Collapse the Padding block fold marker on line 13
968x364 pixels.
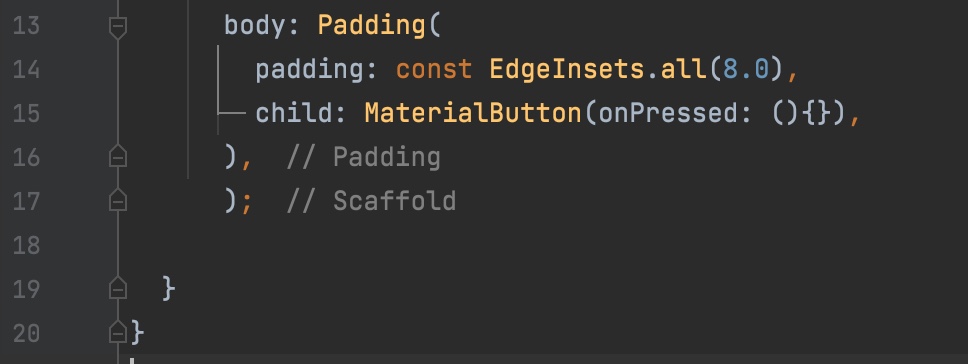(x=118, y=28)
